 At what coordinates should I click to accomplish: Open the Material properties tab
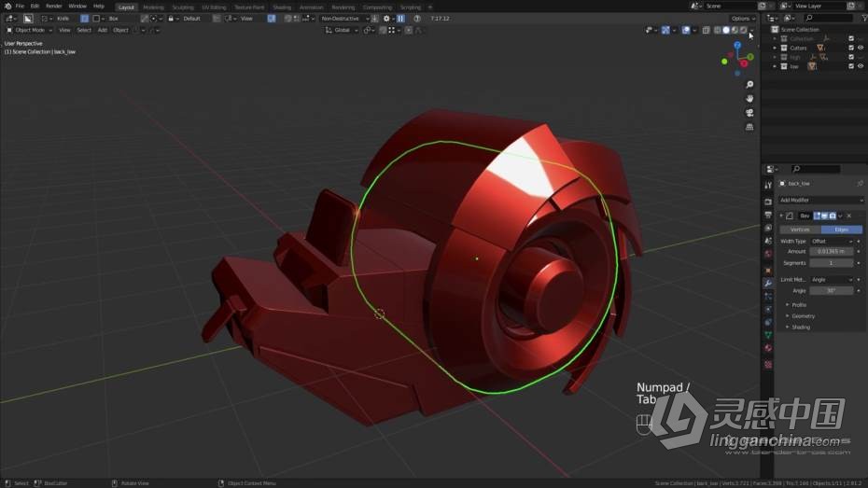click(x=768, y=349)
